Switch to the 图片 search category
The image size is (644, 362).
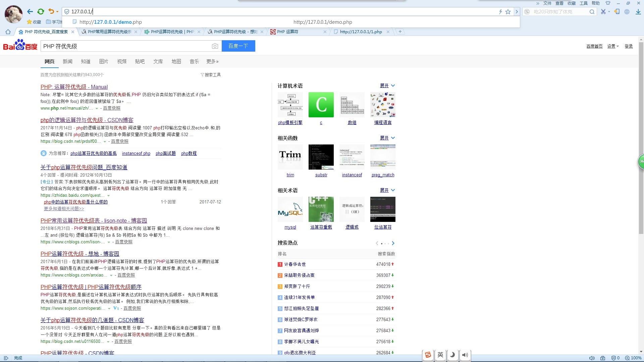point(104,61)
